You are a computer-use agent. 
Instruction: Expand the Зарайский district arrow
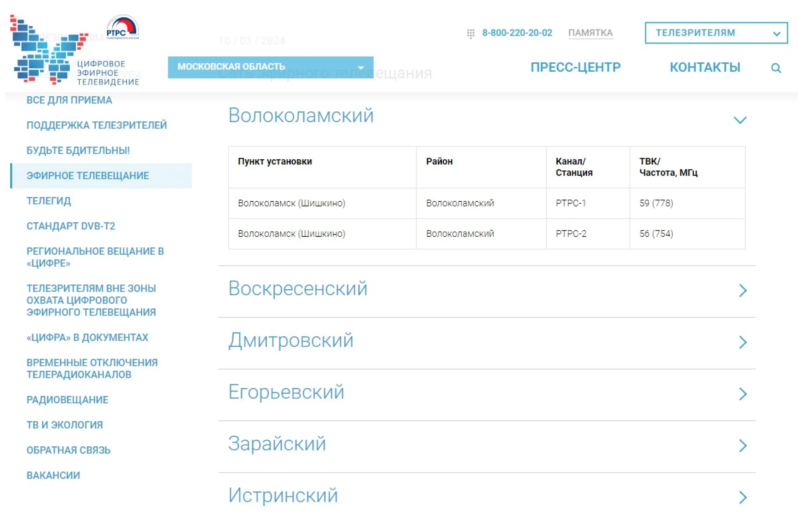(743, 445)
